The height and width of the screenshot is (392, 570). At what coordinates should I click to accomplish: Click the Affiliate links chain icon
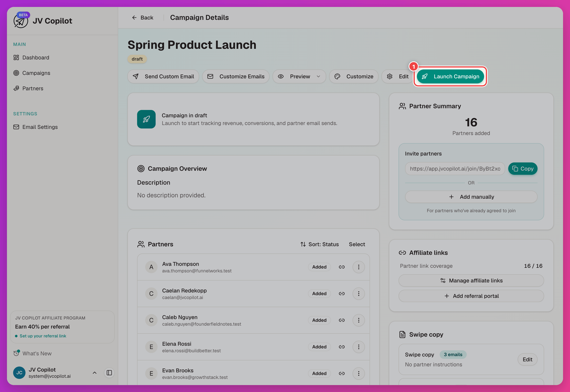(x=402, y=253)
